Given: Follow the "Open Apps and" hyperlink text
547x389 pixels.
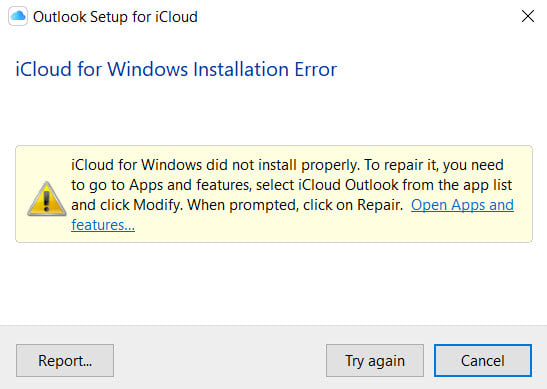Looking at the screenshot, I should click(462, 205).
